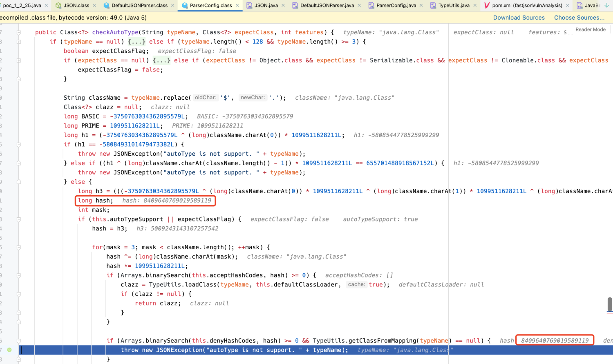Click 'return clazz;' statement
This screenshot has width=613, height=364.
[x=158, y=304]
